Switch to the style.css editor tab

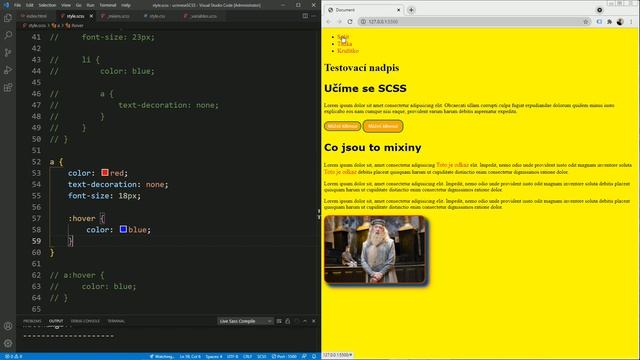coord(156,16)
